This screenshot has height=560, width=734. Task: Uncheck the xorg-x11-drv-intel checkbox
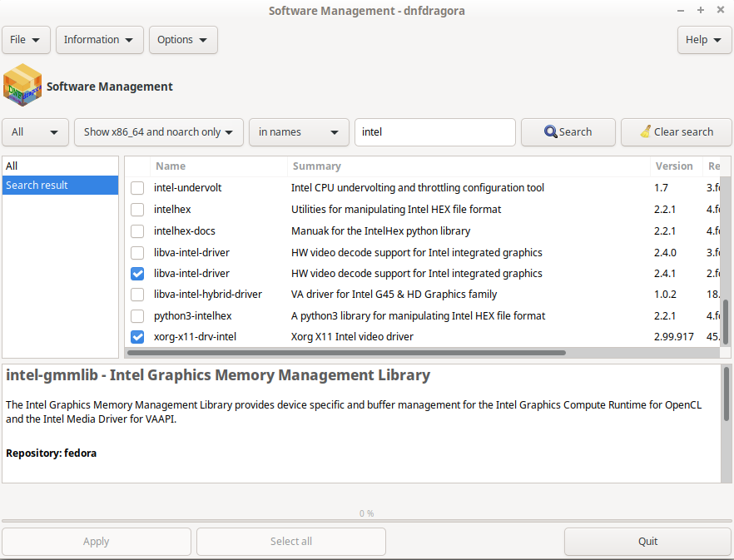coord(137,337)
